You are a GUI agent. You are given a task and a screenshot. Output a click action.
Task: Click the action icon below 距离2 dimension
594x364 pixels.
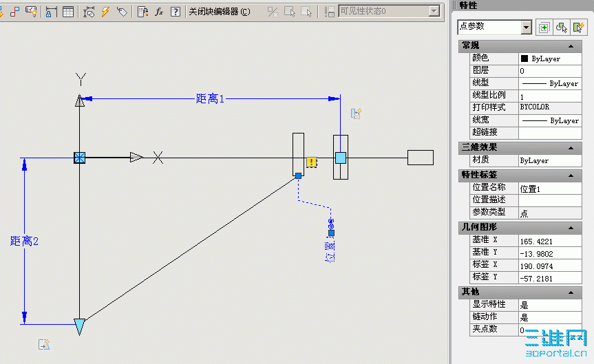pos(44,344)
